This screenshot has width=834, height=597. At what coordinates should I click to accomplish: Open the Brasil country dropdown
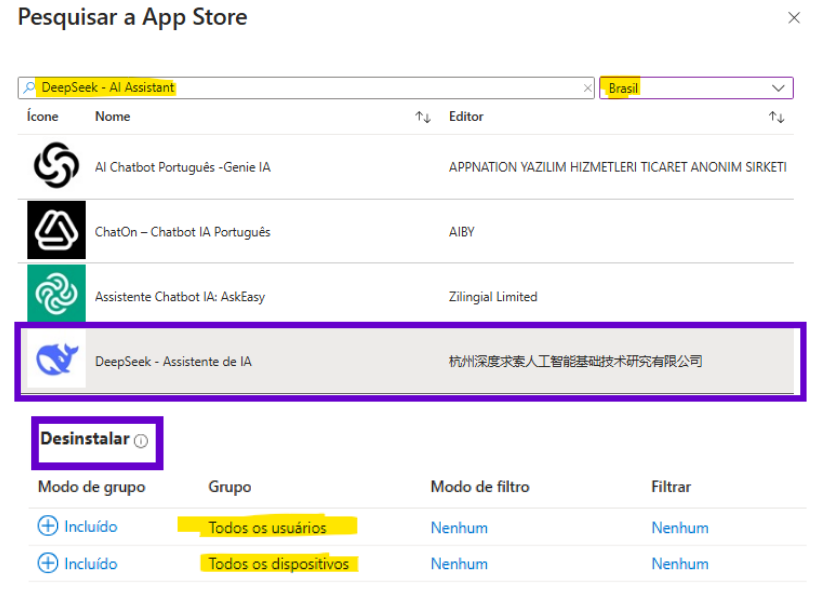pos(696,88)
